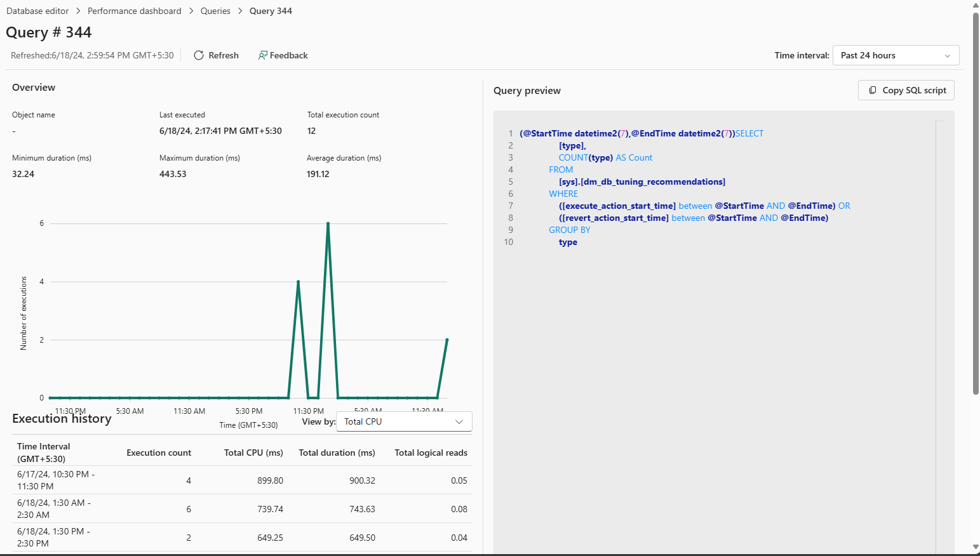Click the dm_db_tuning_recommendations line in query preview
Screen dimensions: 980x556
click(641, 182)
